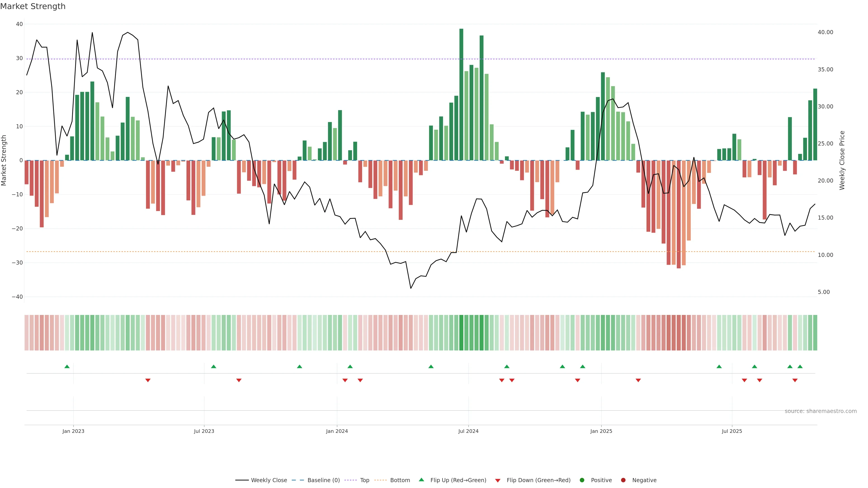Click the tallest green bar near Jul 2024

[461, 94]
